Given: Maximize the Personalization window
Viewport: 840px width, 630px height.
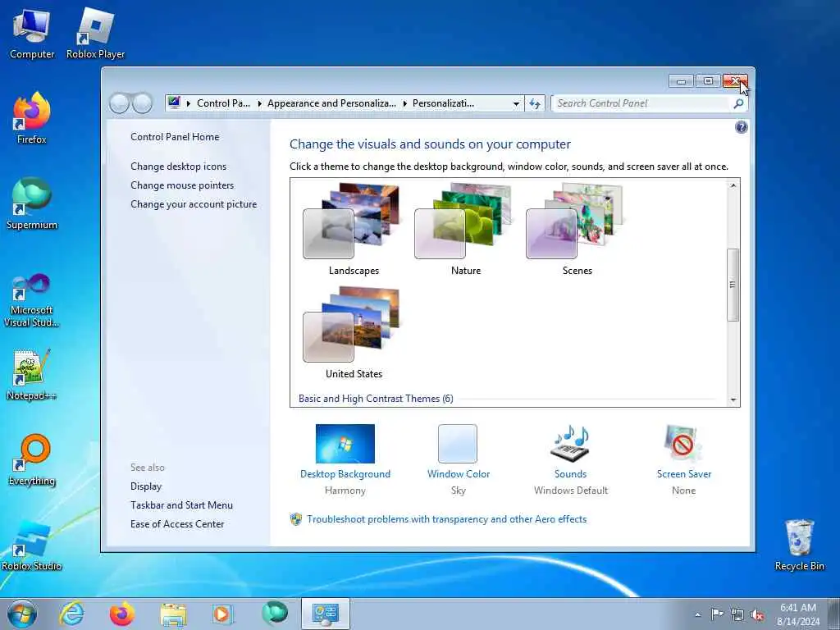Looking at the screenshot, I should click(708, 81).
